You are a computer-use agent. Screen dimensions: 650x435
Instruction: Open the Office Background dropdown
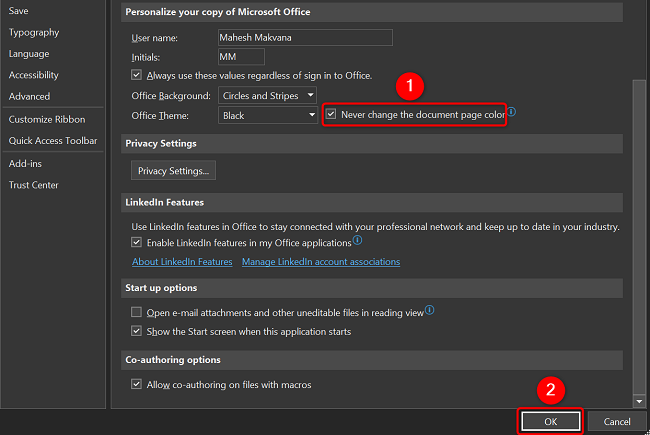point(267,96)
